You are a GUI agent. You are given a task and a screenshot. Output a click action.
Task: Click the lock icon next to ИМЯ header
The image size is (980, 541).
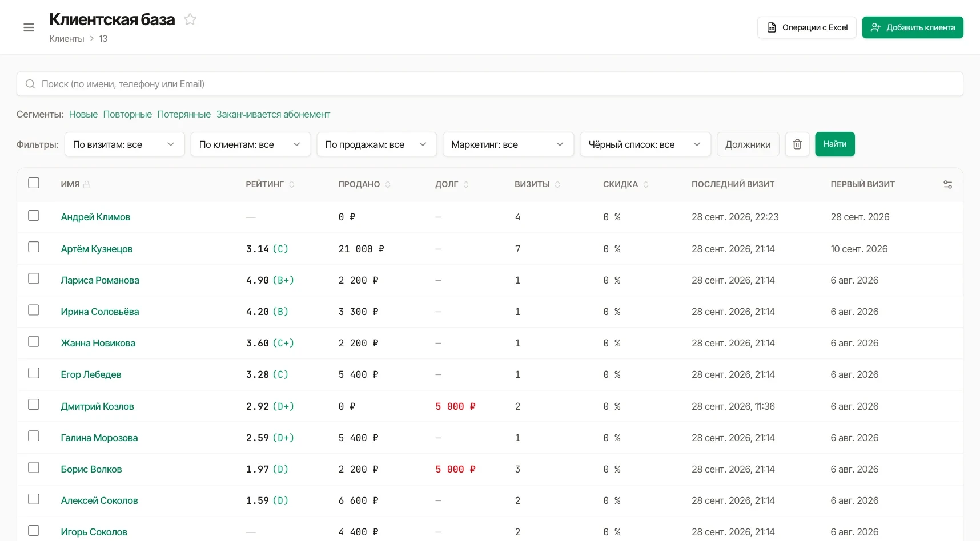click(87, 185)
